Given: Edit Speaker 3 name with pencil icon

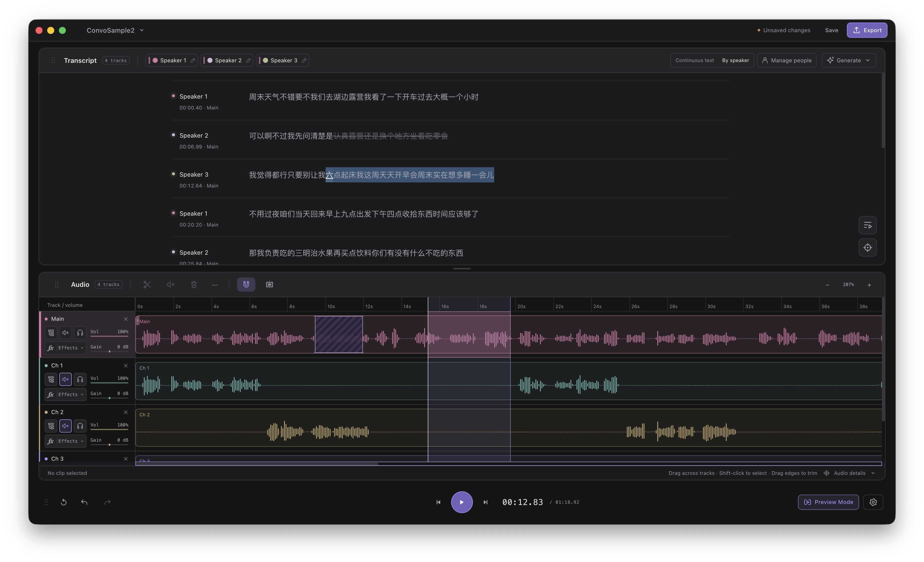Looking at the screenshot, I should [304, 60].
